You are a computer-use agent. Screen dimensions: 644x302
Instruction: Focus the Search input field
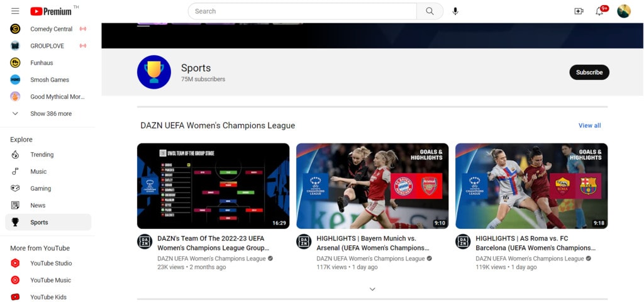coord(303,11)
